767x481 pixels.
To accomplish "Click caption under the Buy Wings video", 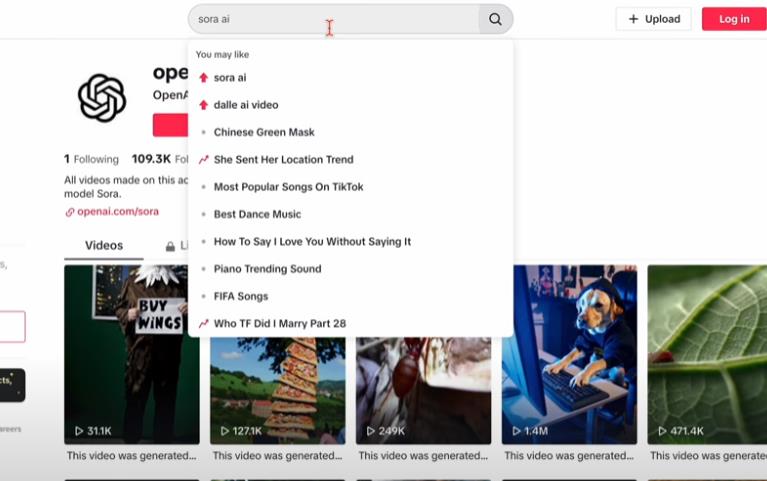I will point(132,456).
